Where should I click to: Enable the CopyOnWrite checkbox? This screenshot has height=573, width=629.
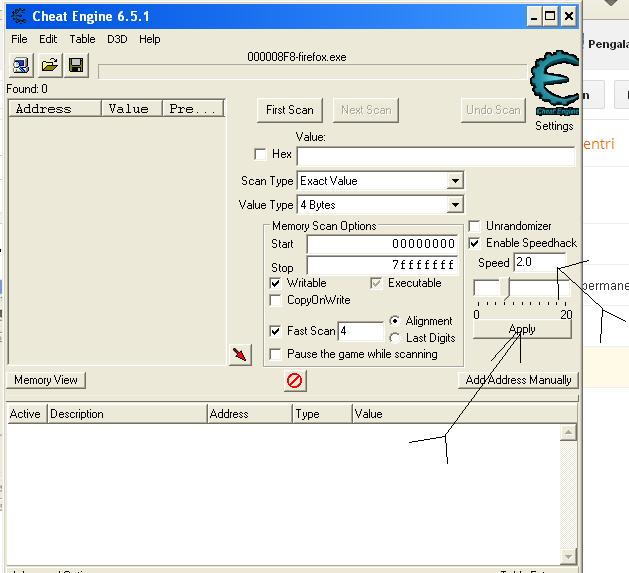[x=275, y=300]
